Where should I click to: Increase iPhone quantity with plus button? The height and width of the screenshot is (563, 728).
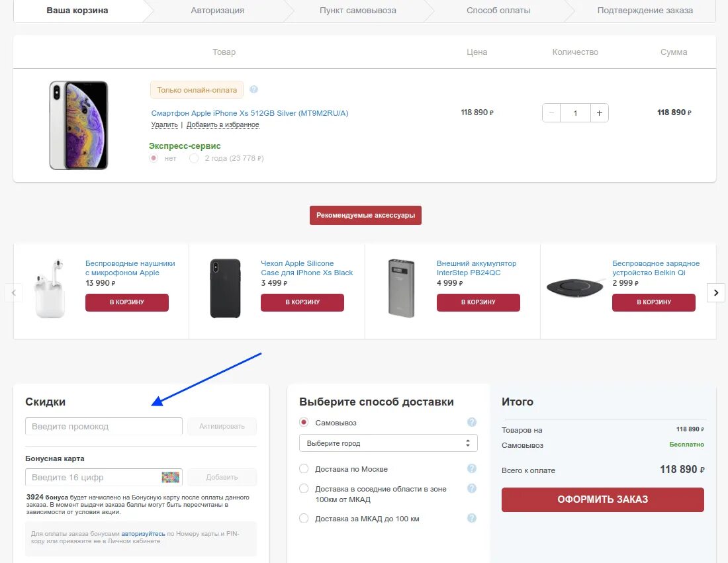(600, 112)
